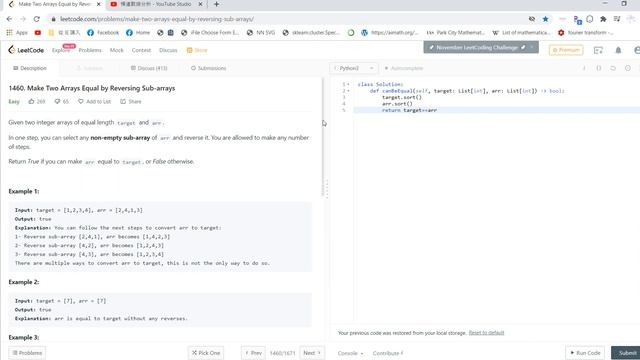The image size is (640, 360).
Task: Reload the page with the refresh icon
Action: click(x=37, y=19)
